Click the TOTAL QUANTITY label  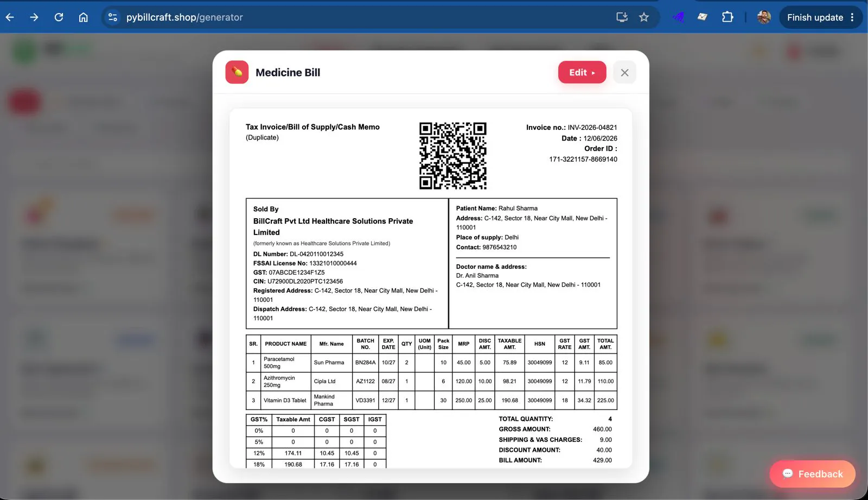(x=526, y=419)
